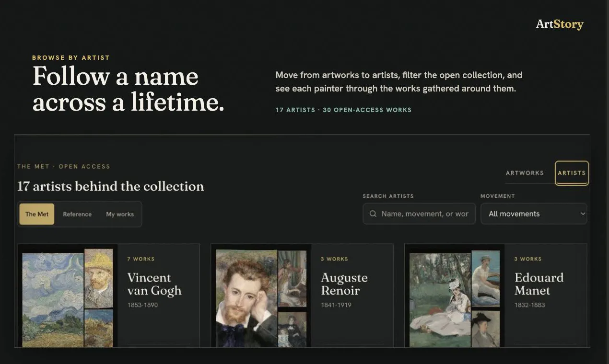Click Manet's large garden scene thumbnail
This screenshot has width=609, height=364.
click(x=440, y=300)
